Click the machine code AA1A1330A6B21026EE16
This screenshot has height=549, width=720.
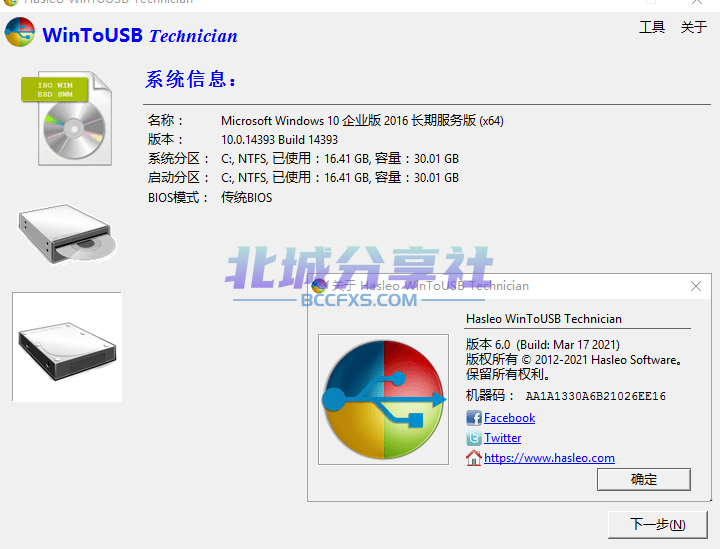596,396
